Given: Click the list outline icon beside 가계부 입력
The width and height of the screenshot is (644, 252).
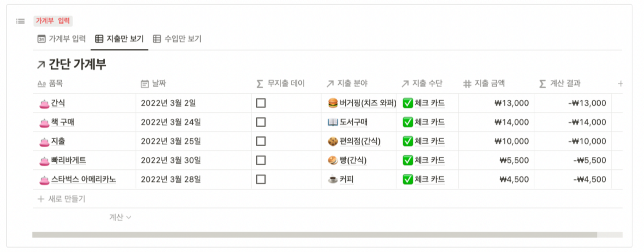Looking at the screenshot, I should tap(20, 21).
